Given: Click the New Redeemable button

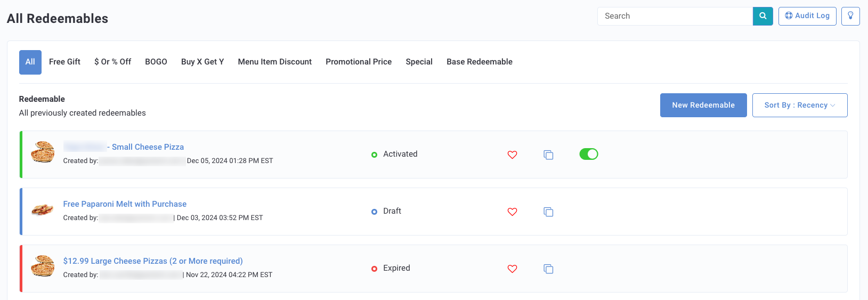Looking at the screenshot, I should pyautogui.click(x=703, y=105).
